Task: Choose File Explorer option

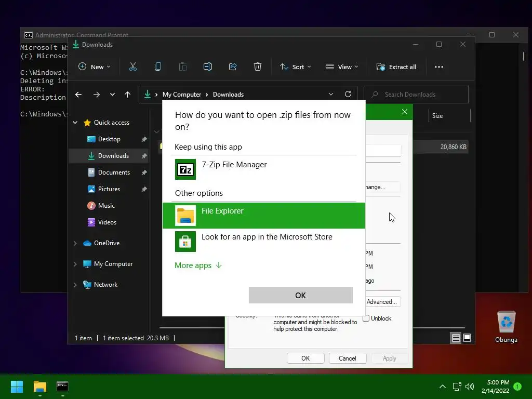Action: [264, 216]
